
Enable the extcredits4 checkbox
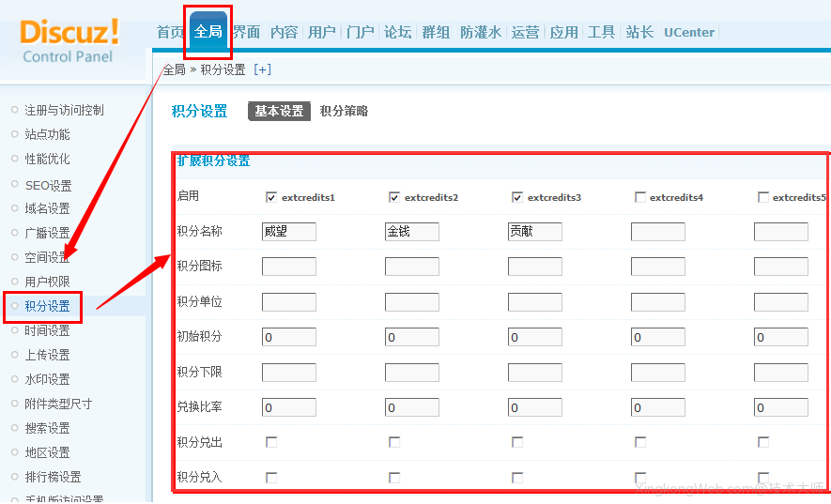[x=640, y=198]
